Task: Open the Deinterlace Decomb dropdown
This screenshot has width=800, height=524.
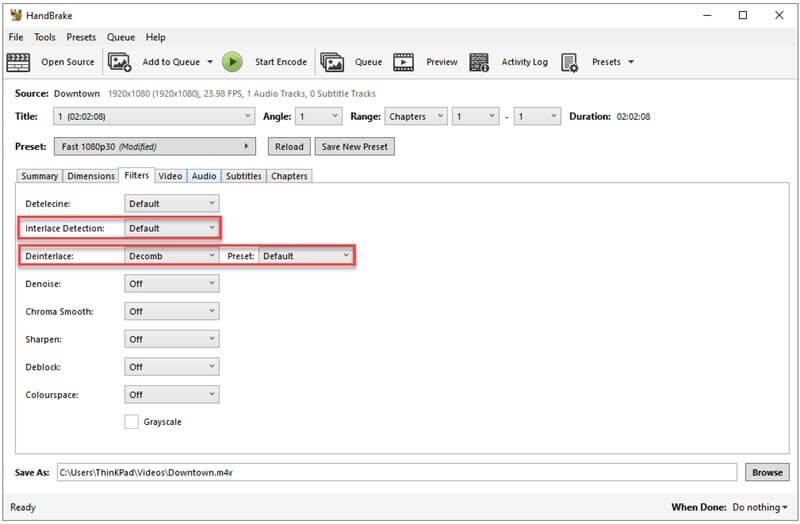Action: 172,256
